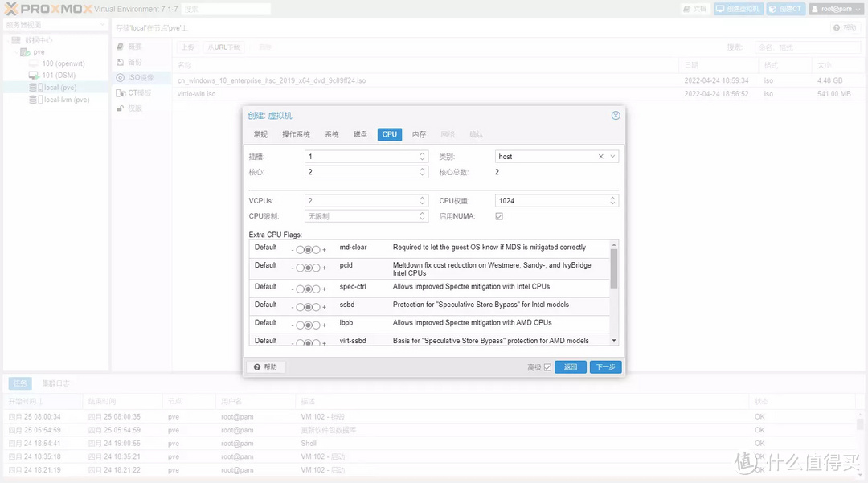Click the Upload button in storage toolbar

188,47
